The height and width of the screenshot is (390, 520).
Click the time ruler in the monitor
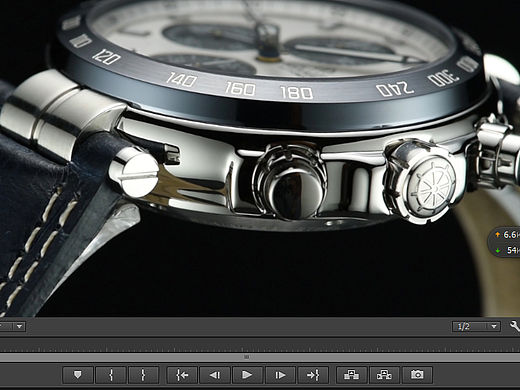(260, 346)
